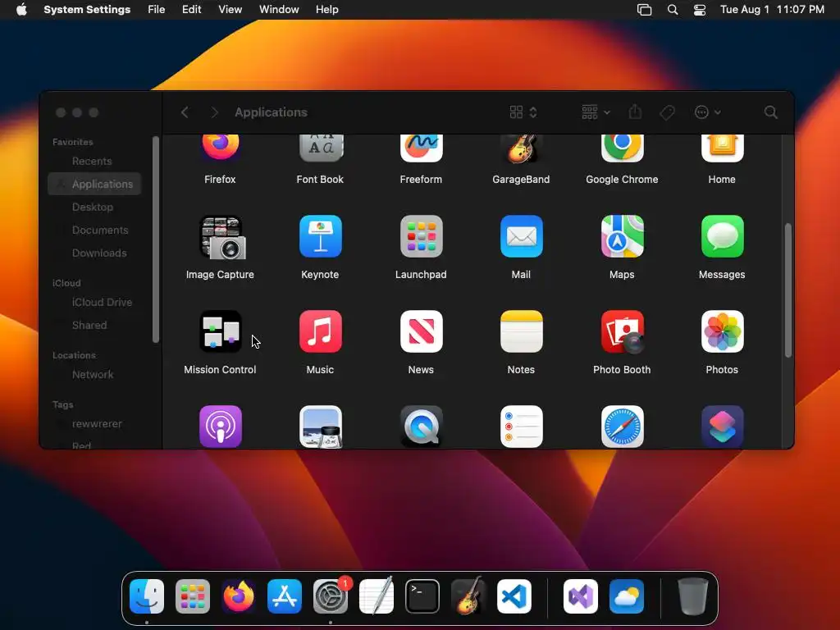This screenshot has width=840, height=630.
Task: Go forward with the right chevron button
Action: click(214, 112)
